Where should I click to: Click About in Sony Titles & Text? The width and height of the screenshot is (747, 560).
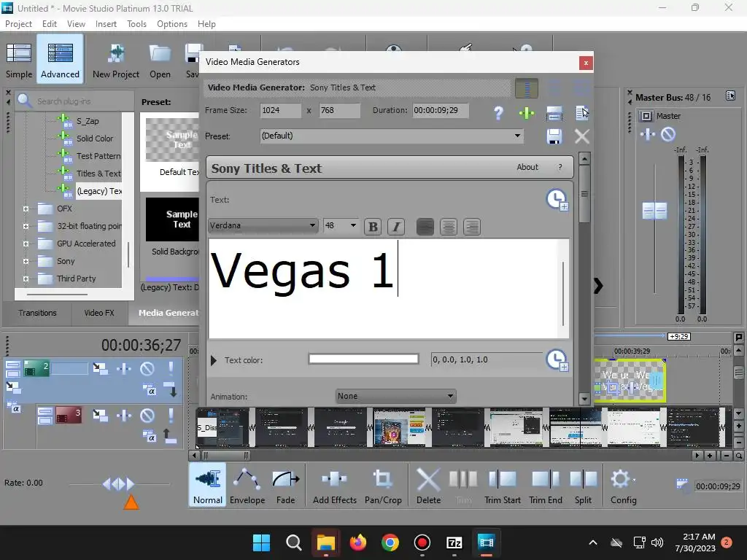pos(527,167)
